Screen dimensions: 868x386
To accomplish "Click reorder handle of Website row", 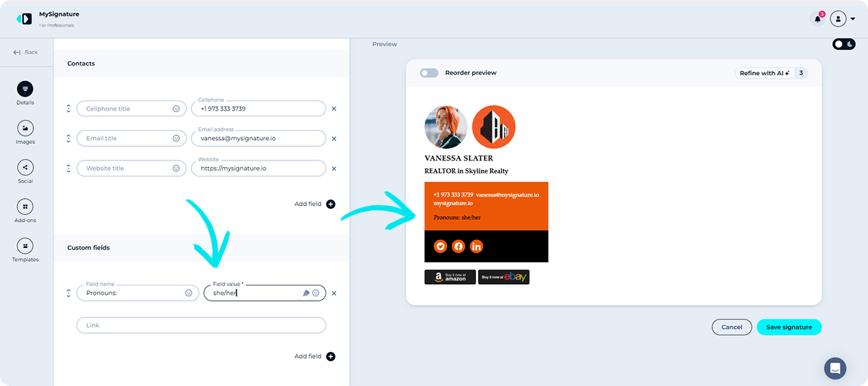I will pos(68,168).
